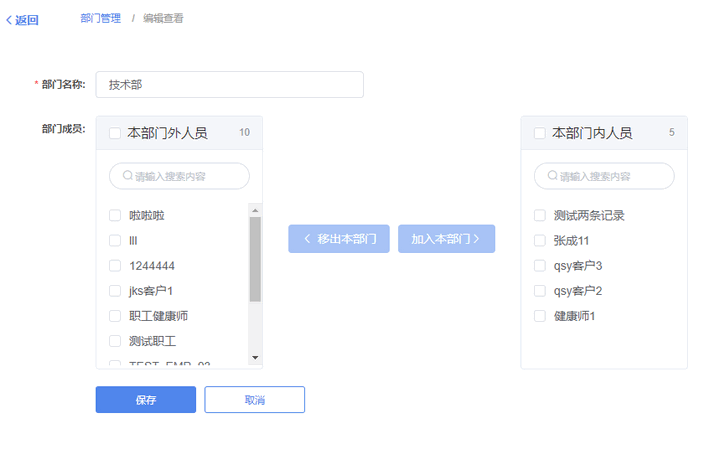Tick the qsy客户2 checkbox
Viewport: 720px width, 455px height.
540,291
